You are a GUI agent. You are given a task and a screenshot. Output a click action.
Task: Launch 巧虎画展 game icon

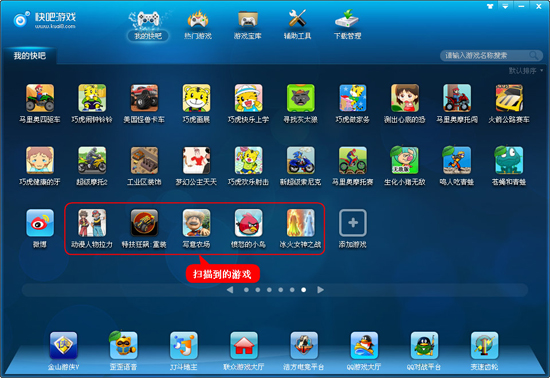(x=196, y=98)
